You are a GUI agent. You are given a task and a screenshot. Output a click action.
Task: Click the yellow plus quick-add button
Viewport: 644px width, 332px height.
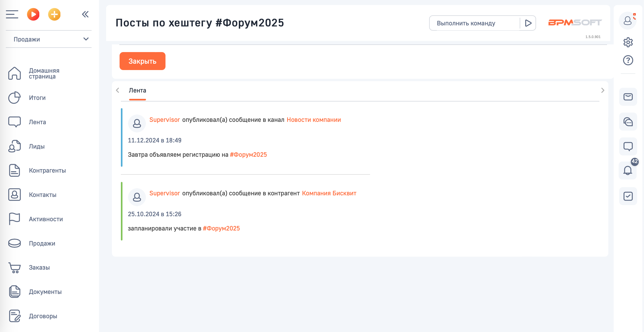point(54,14)
